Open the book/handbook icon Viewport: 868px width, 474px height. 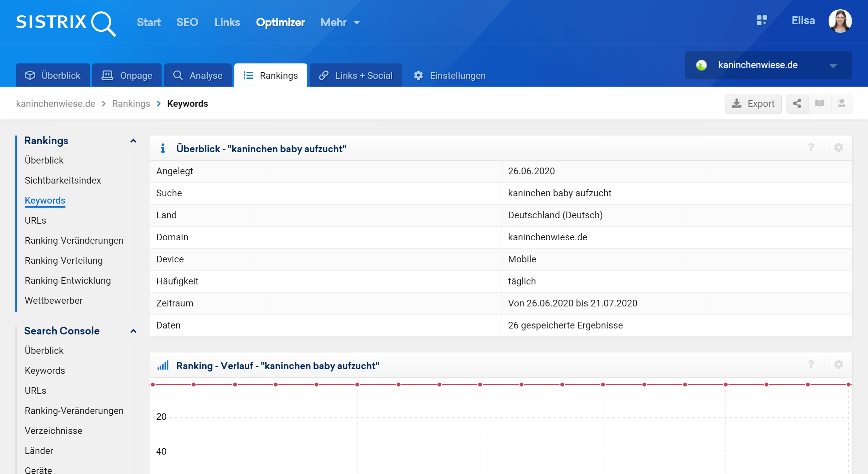click(820, 103)
